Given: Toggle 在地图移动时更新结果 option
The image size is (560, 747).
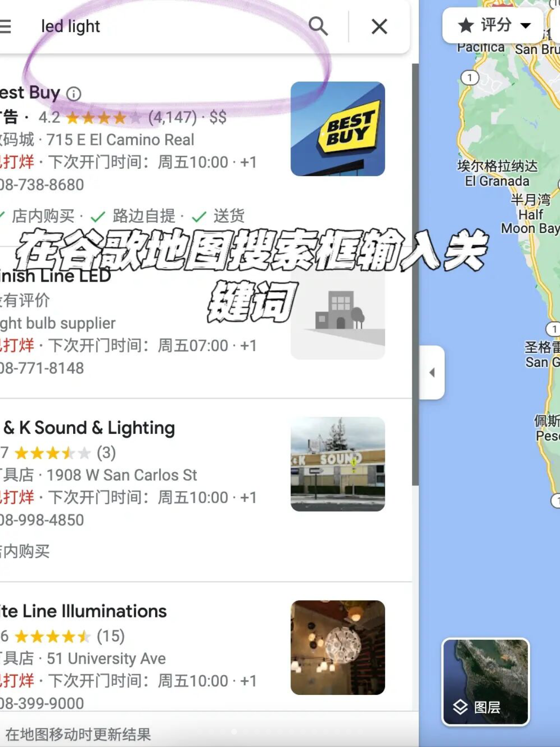Looking at the screenshot, I should 78,734.
